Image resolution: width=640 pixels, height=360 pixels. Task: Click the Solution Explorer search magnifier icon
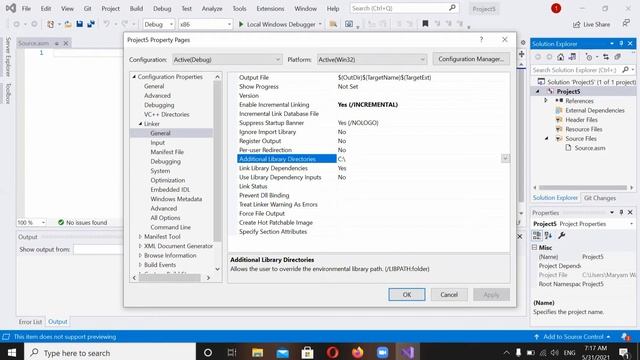(625, 70)
